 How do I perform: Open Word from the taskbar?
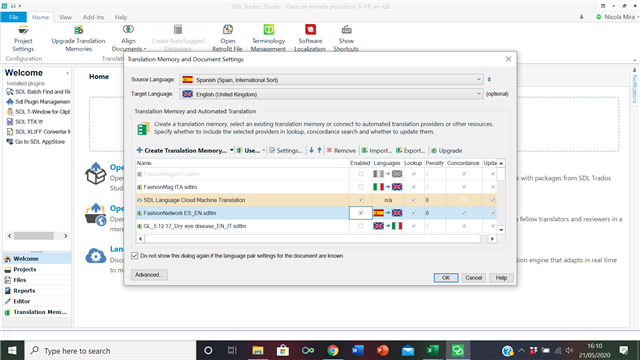coord(358,350)
